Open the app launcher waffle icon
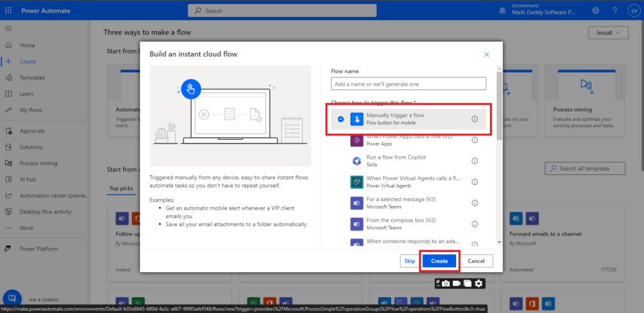The width and height of the screenshot is (644, 313). click(x=9, y=11)
